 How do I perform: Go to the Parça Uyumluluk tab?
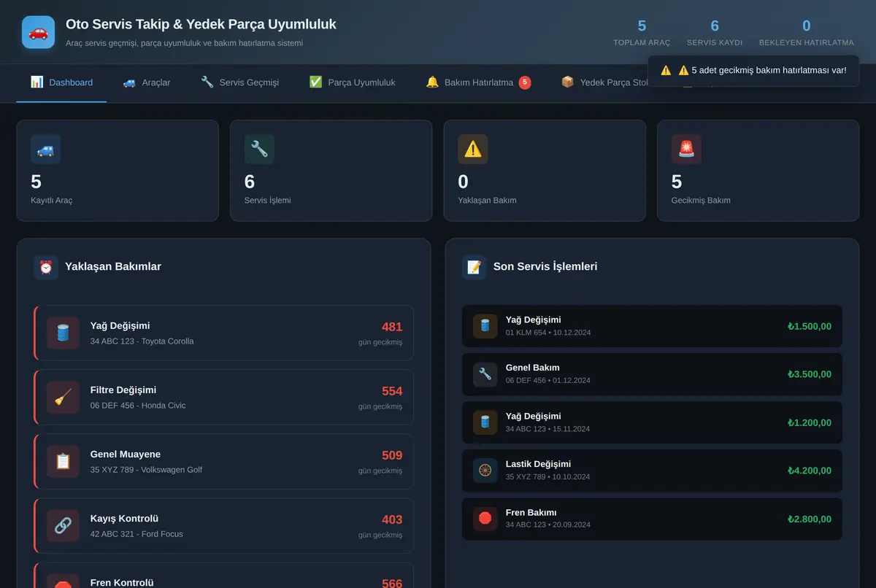(x=352, y=82)
